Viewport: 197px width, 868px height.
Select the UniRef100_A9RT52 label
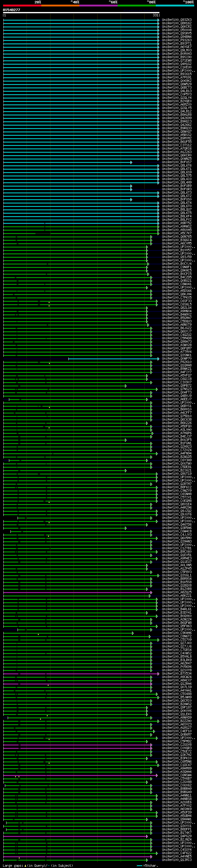tap(177, 223)
